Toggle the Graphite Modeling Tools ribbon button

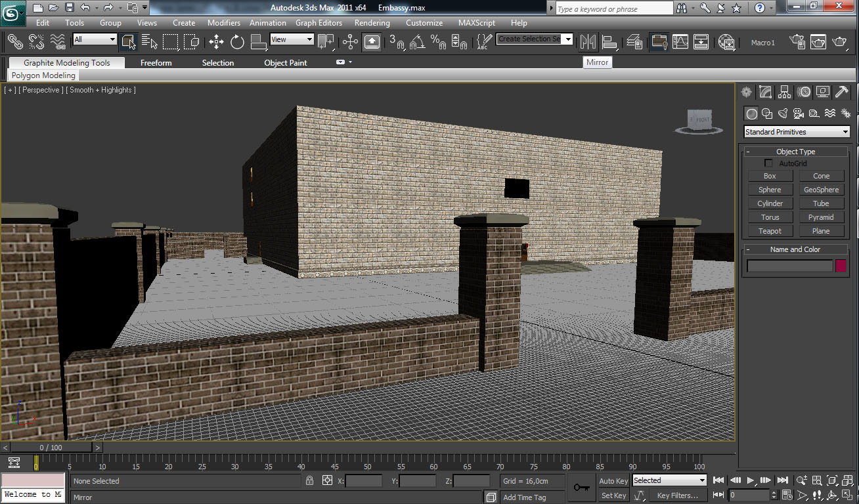658,42
